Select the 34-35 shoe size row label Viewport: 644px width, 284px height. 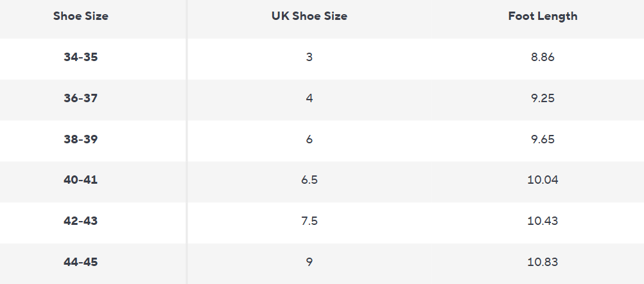pos(81,57)
